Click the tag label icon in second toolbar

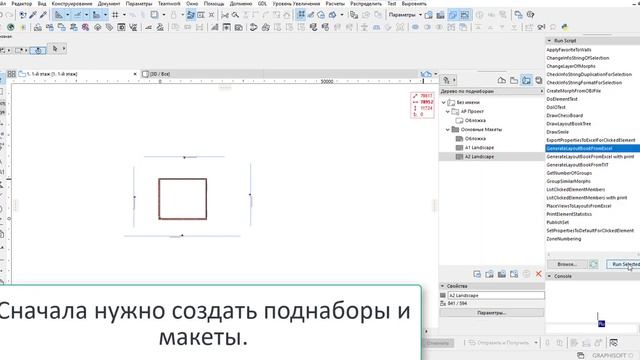click(109, 27)
